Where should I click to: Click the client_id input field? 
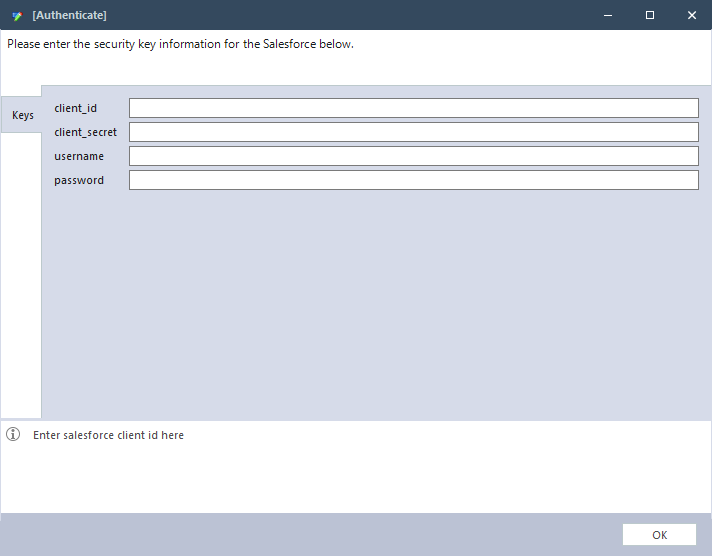click(x=414, y=108)
